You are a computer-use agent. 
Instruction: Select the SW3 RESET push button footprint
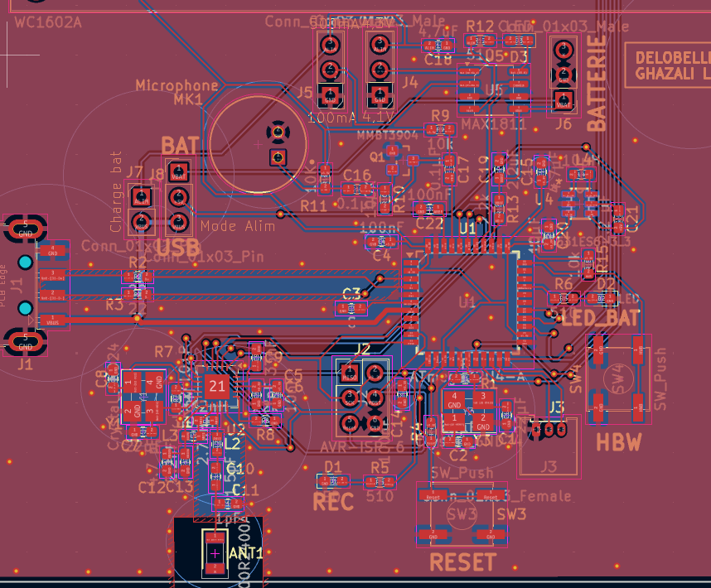point(462,514)
